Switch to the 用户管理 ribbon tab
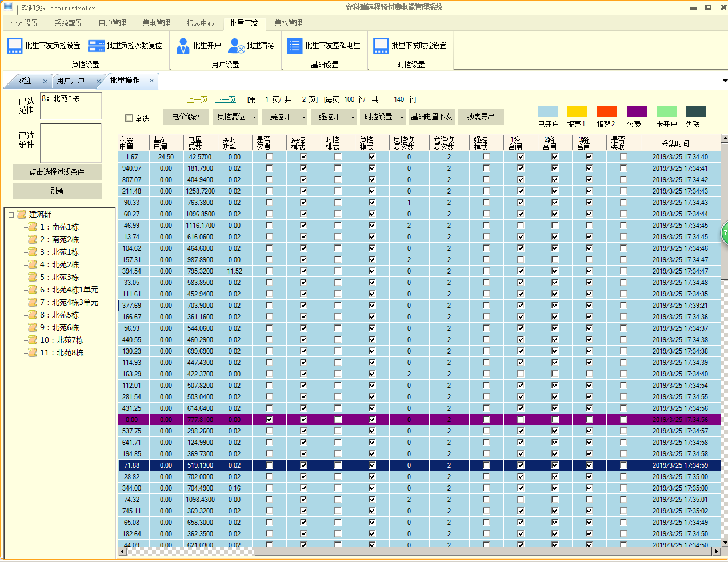728x562 pixels. pos(112,23)
